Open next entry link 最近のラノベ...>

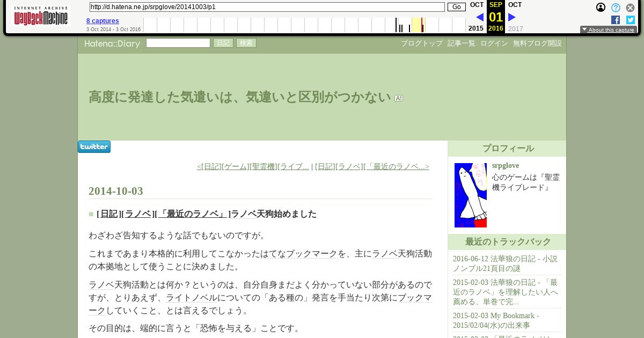click(x=372, y=167)
